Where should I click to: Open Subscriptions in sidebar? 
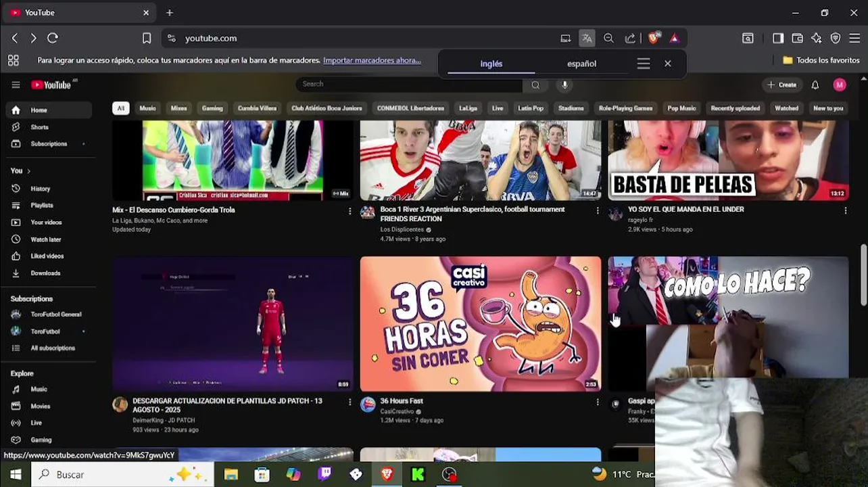tap(49, 144)
